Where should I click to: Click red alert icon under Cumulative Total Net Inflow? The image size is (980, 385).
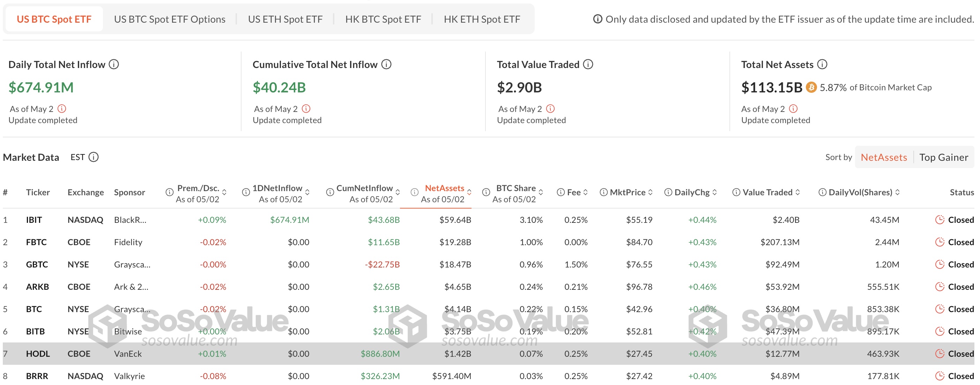[x=306, y=109]
